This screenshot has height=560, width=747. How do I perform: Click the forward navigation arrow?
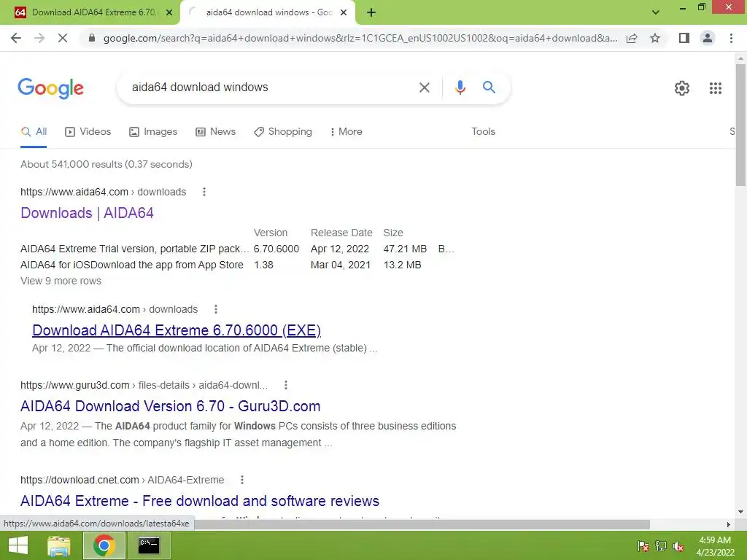(39, 38)
